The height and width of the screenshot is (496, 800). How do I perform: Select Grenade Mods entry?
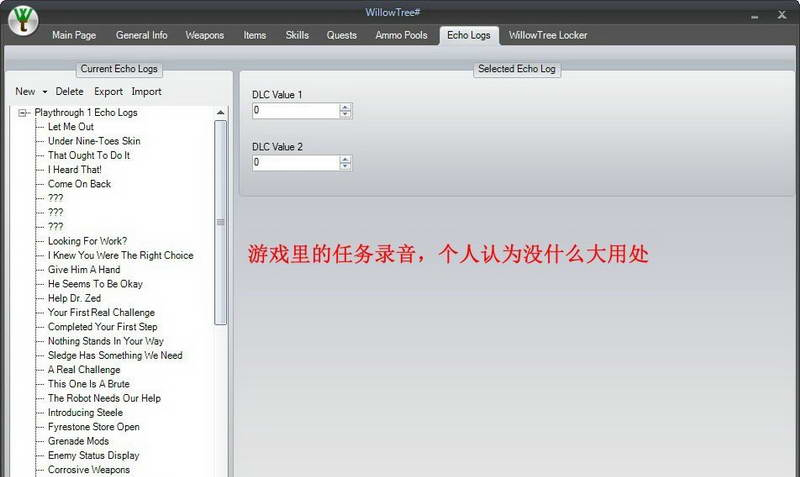point(78,441)
